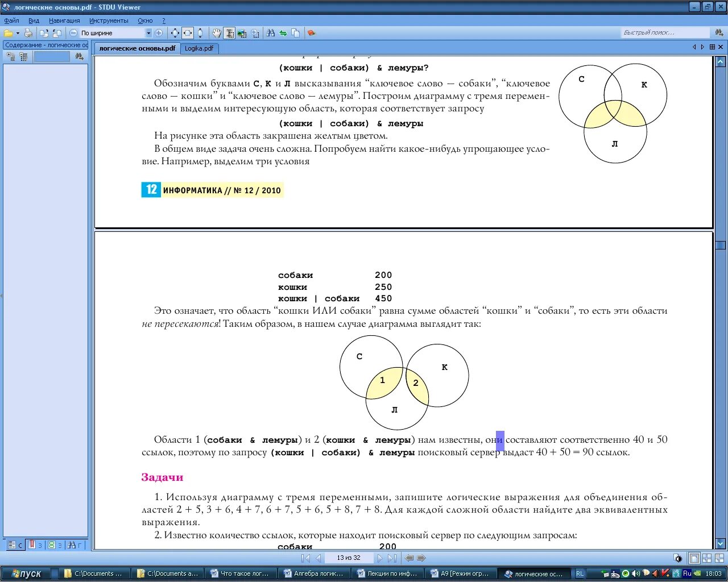
Task: Fit the page to height
Action: click(200, 33)
